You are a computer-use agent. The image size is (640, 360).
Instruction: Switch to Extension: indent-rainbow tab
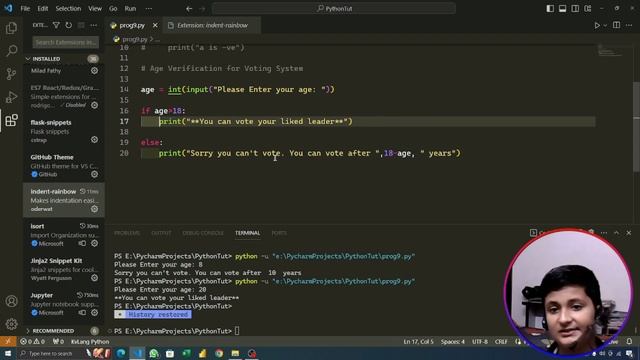click(x=212, y=25)
